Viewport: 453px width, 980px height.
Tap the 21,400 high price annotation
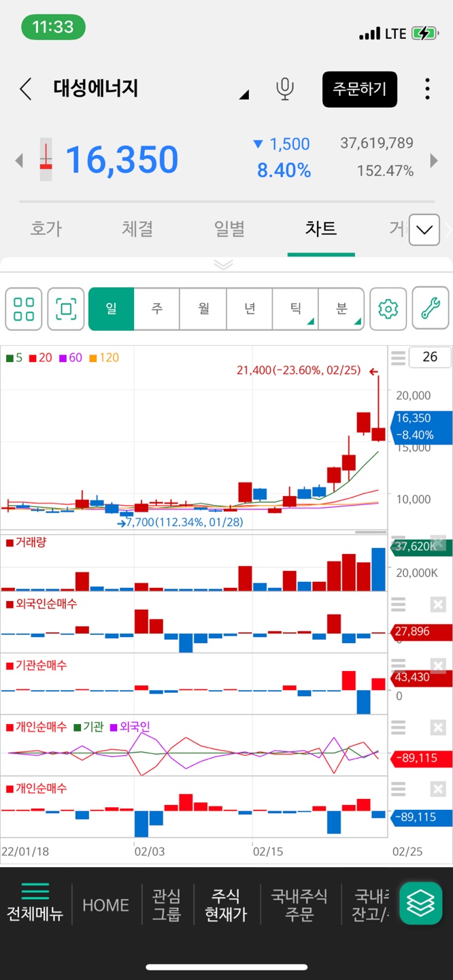[x=299, y=371]
